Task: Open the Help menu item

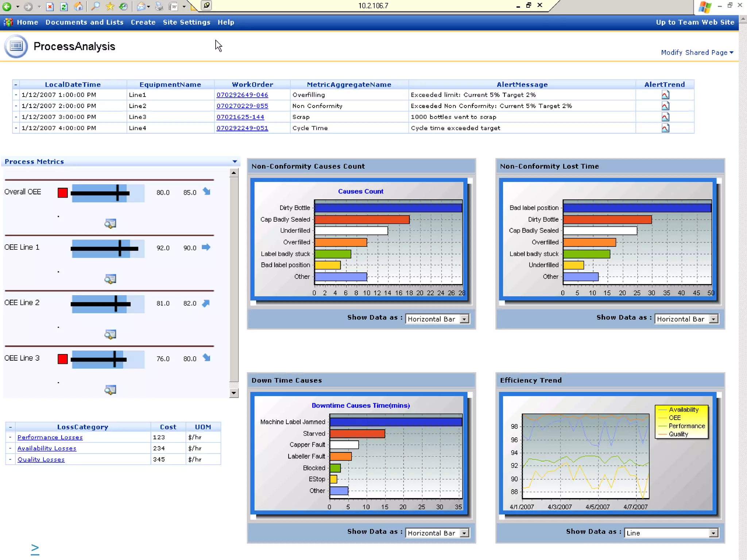Action: click(x=226, y=22)
